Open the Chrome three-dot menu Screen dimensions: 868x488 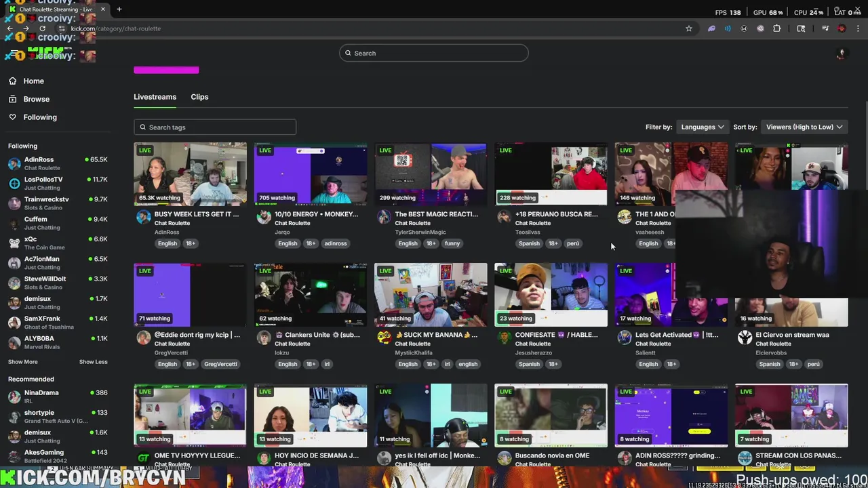coord(858,28)
